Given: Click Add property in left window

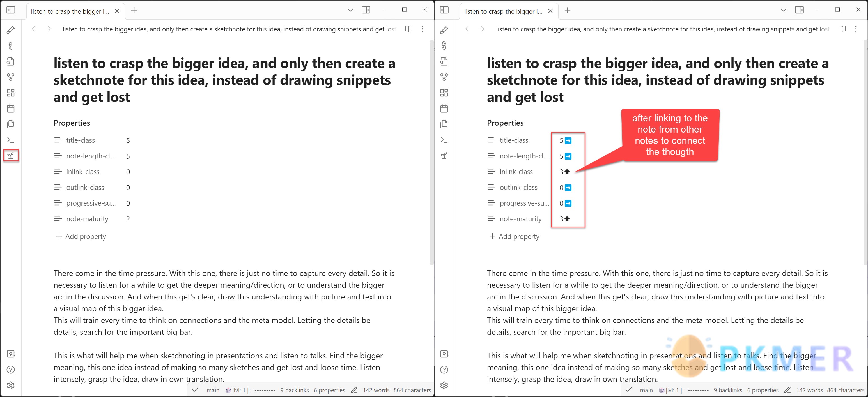Looking at the screenshot, I should point(81,236).
